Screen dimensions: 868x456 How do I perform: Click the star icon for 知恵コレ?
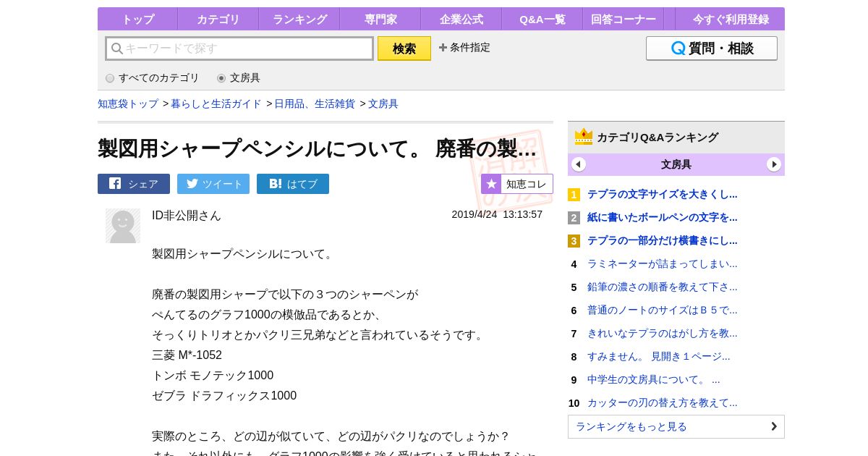click(492, 184)
